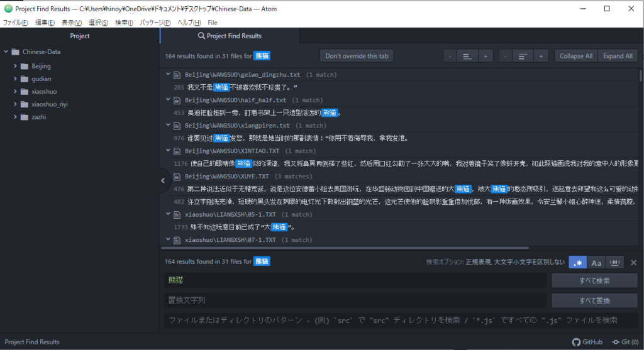
Task: Collapse the XUYE.TXT result group
Action: [168, 176]
